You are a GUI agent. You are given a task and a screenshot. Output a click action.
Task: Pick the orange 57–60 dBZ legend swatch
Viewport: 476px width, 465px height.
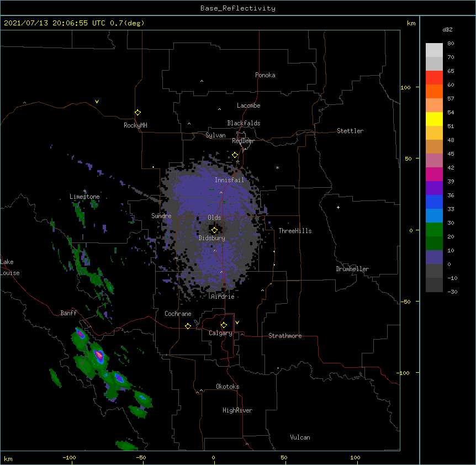[434, 91]
